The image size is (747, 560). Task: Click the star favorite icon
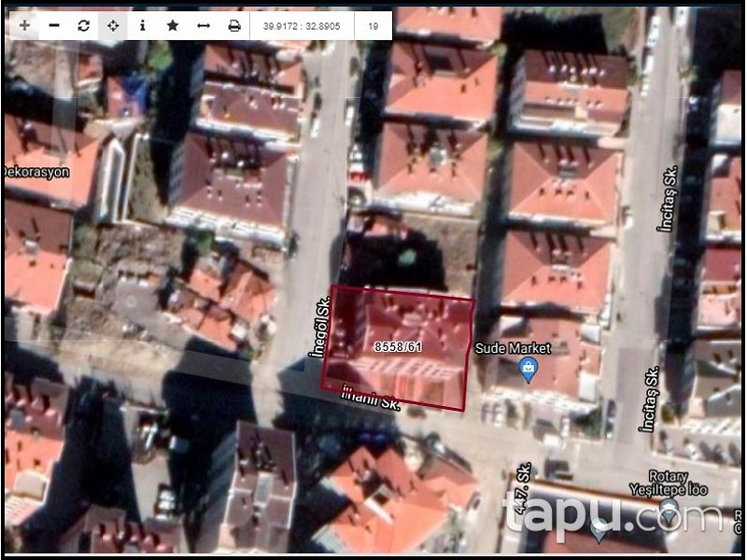173,26
